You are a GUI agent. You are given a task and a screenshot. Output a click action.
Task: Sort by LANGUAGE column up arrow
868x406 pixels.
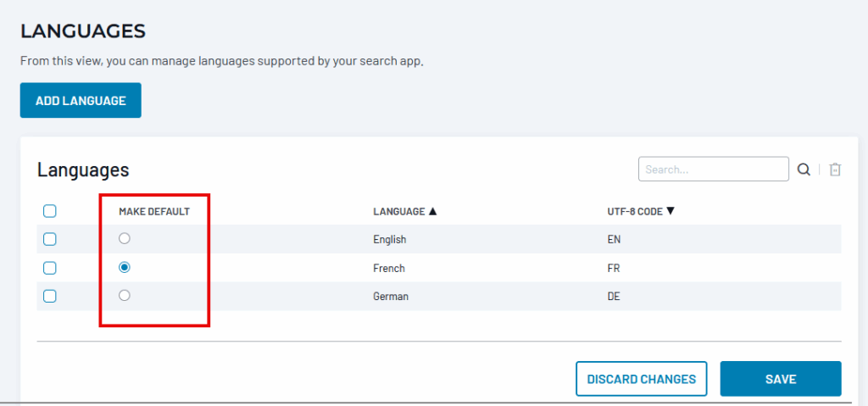[432, 212]
